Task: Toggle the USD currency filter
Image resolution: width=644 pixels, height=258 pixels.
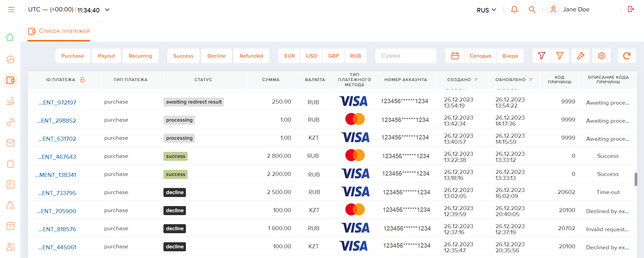Action: point(311,56)
